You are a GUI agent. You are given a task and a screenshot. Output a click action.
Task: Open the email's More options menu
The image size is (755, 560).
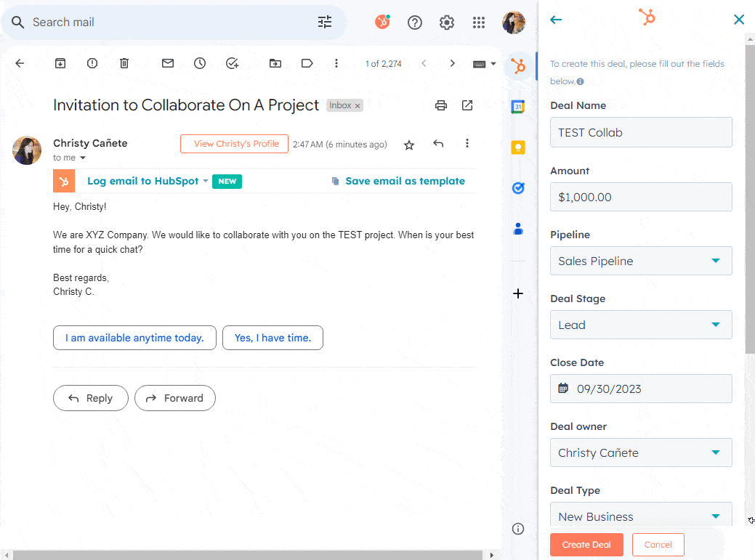467,144
